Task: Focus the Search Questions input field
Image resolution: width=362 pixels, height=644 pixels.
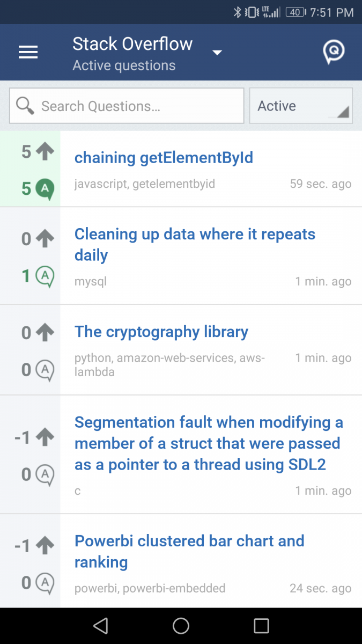Action: [x=127, y=106]
